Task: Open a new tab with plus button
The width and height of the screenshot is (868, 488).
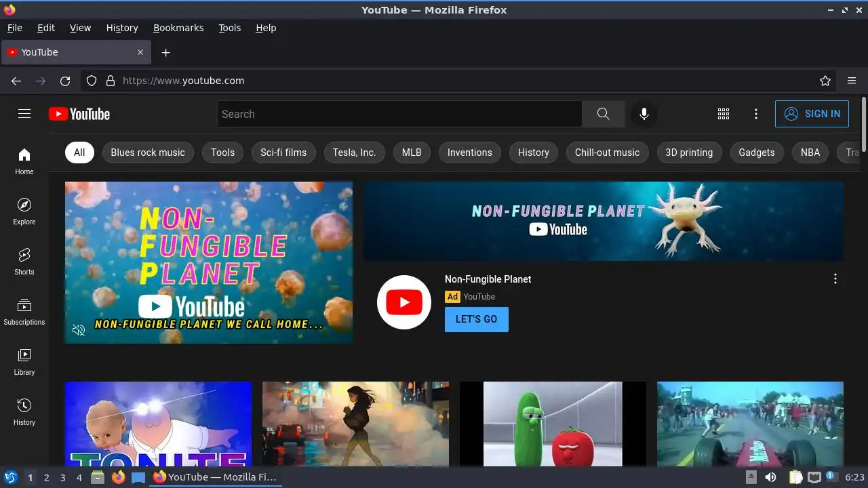Action: [165, 52]
